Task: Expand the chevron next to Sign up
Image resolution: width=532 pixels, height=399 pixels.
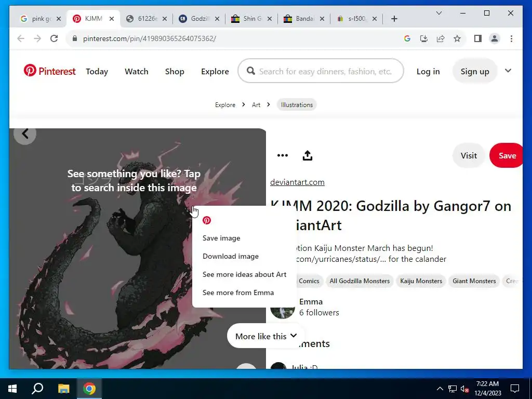Action: [508, 71]
